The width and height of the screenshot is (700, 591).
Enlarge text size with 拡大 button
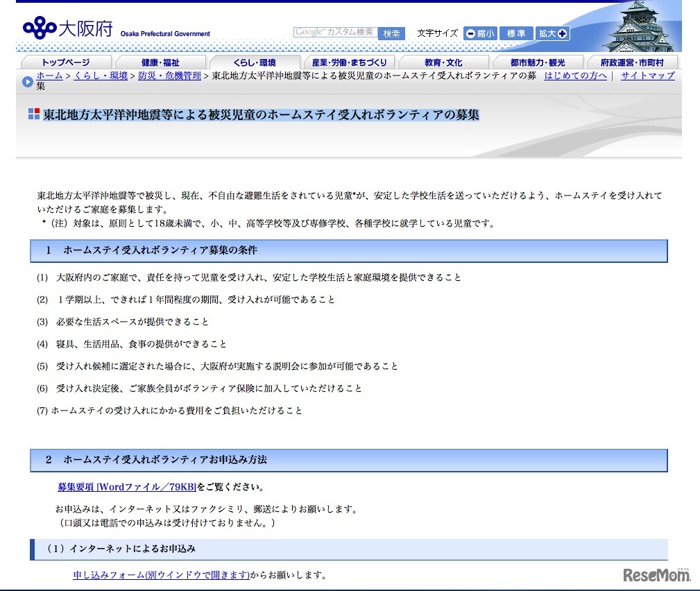coord(552,33)
